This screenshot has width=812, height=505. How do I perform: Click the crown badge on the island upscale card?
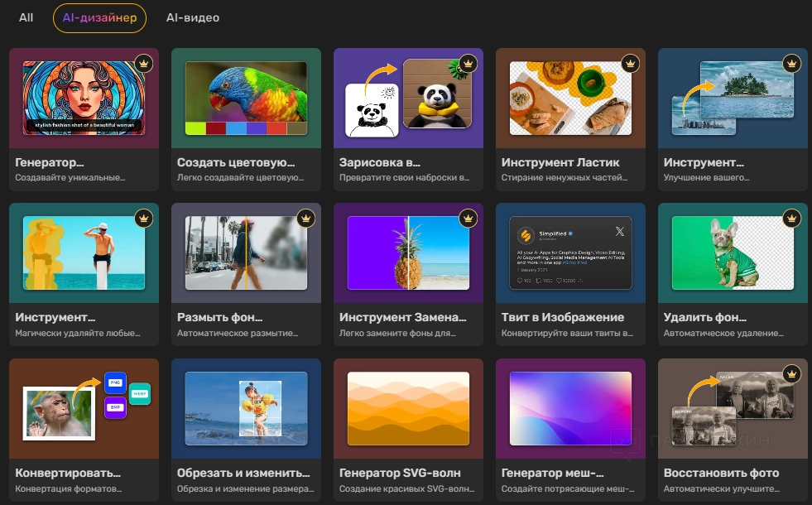[792, 64]
